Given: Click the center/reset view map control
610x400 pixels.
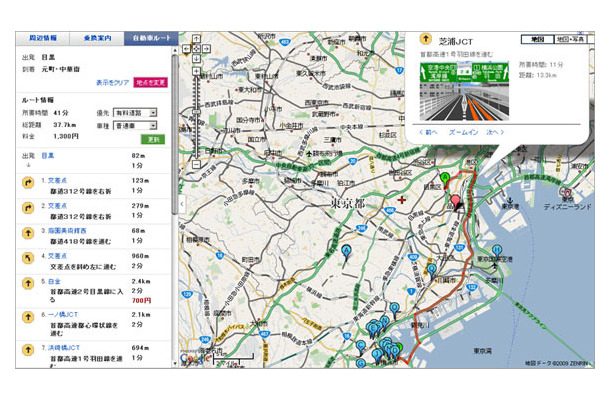Looking at the screenshot, I should (196, 49).
